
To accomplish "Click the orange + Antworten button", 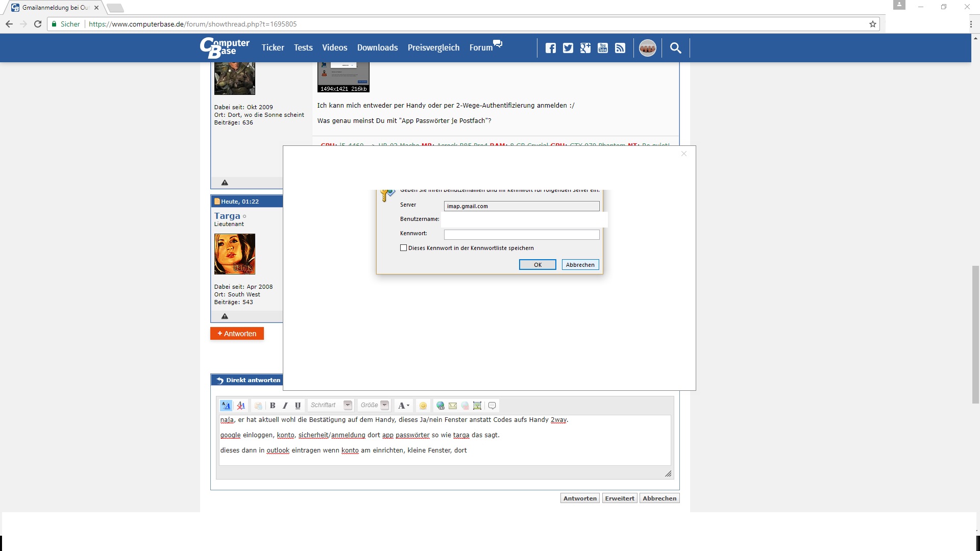I will point(237,334).
